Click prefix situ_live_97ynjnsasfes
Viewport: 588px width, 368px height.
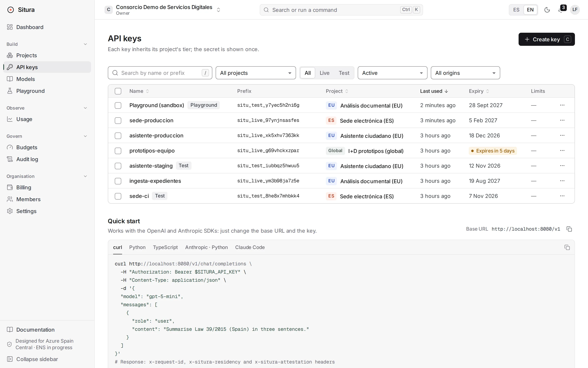268,120
